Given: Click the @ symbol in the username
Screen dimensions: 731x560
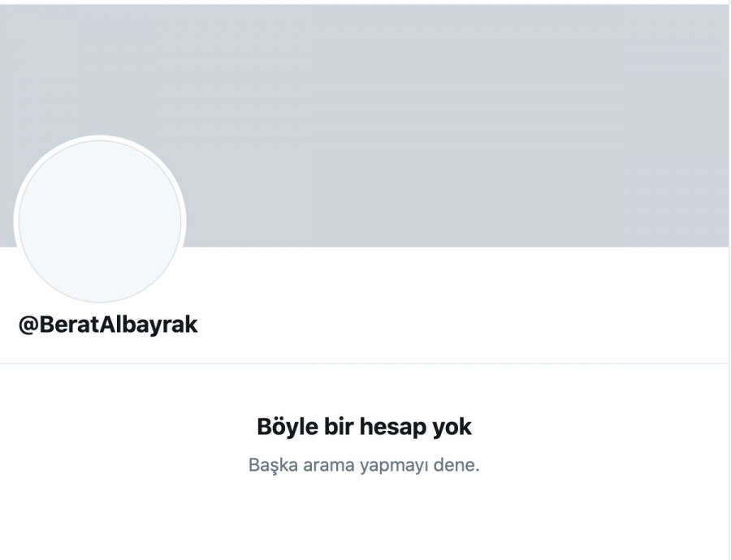Looking at the screenshot, I should click(x=28, y=325).
